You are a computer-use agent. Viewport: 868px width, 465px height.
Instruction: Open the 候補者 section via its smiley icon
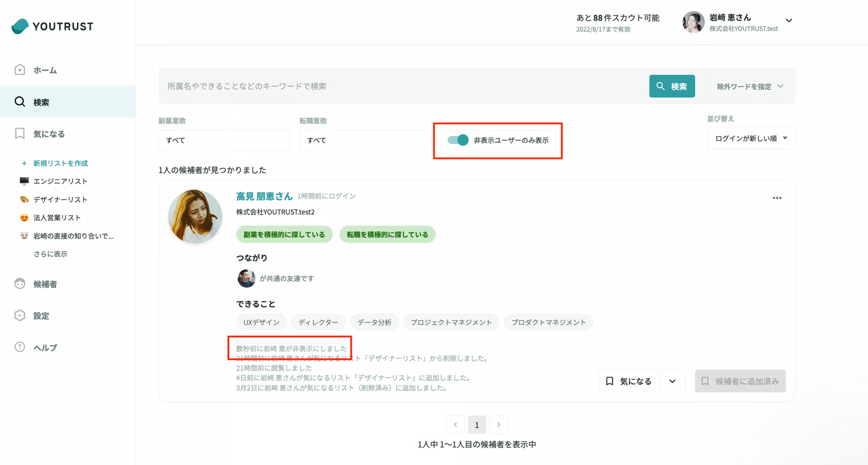click(19, 284)
